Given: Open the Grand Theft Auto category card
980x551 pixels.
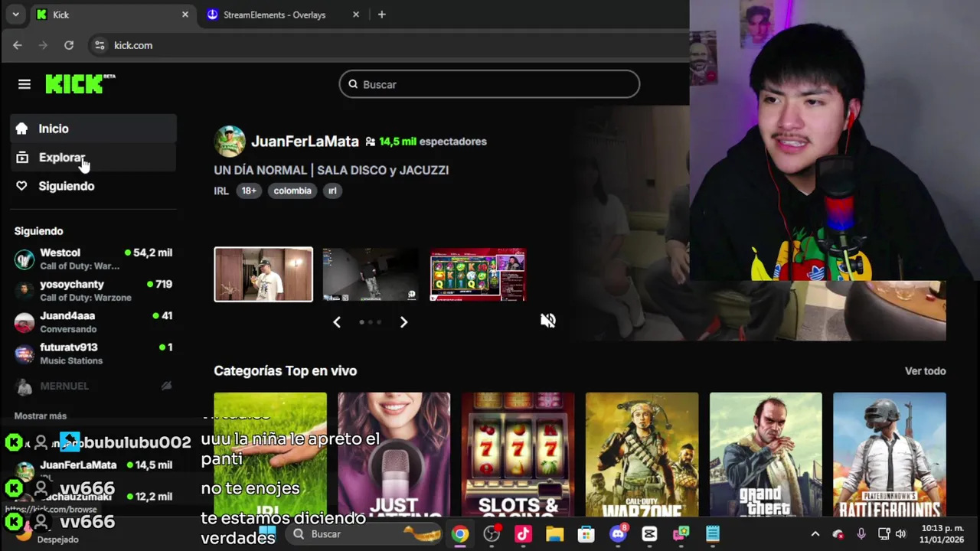Looking at the screenshot, I should [766, 454].
